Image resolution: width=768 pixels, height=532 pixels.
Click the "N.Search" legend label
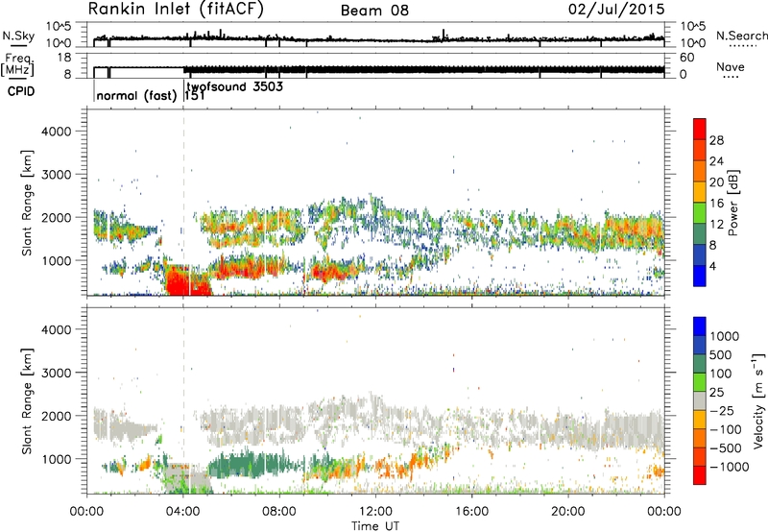(741, 36)
